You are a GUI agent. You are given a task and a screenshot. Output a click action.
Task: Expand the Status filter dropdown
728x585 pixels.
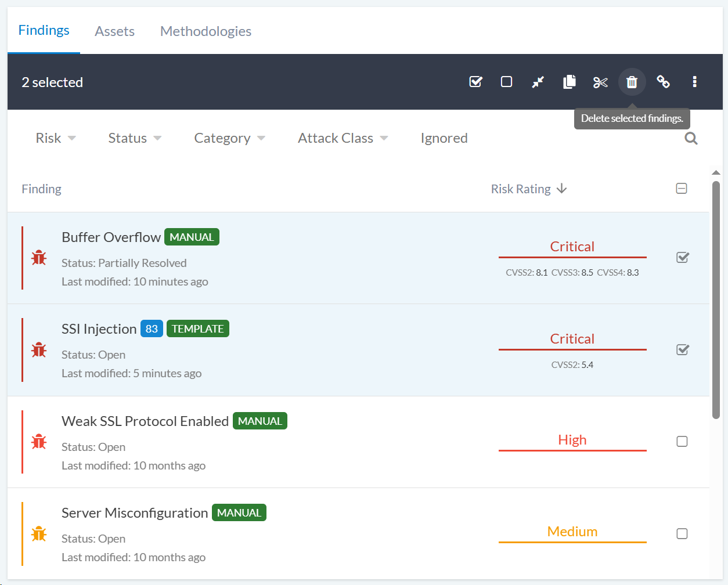coord(135,138)
